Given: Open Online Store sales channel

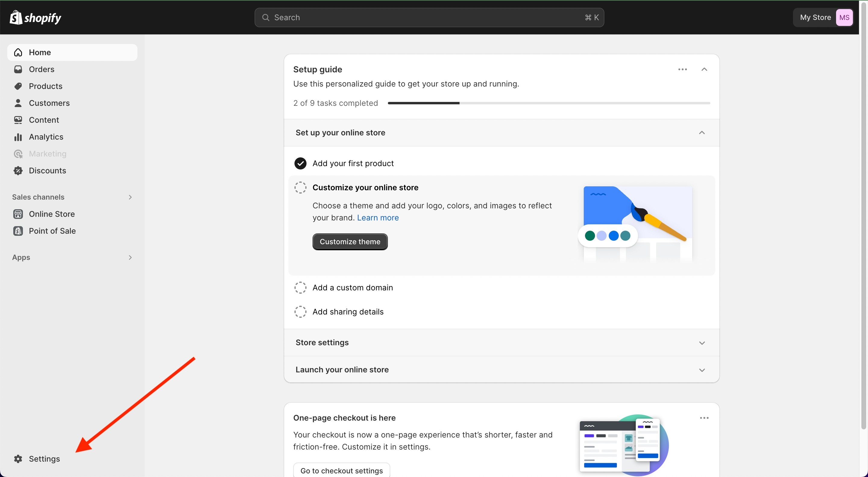Looking at the screenshot, I should [72, 214].
